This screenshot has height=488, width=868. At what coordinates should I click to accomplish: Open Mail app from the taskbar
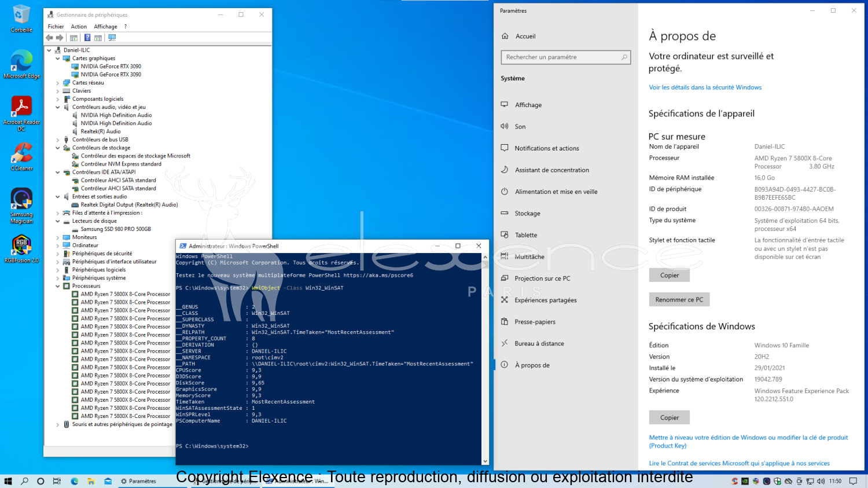coord(108,481)
